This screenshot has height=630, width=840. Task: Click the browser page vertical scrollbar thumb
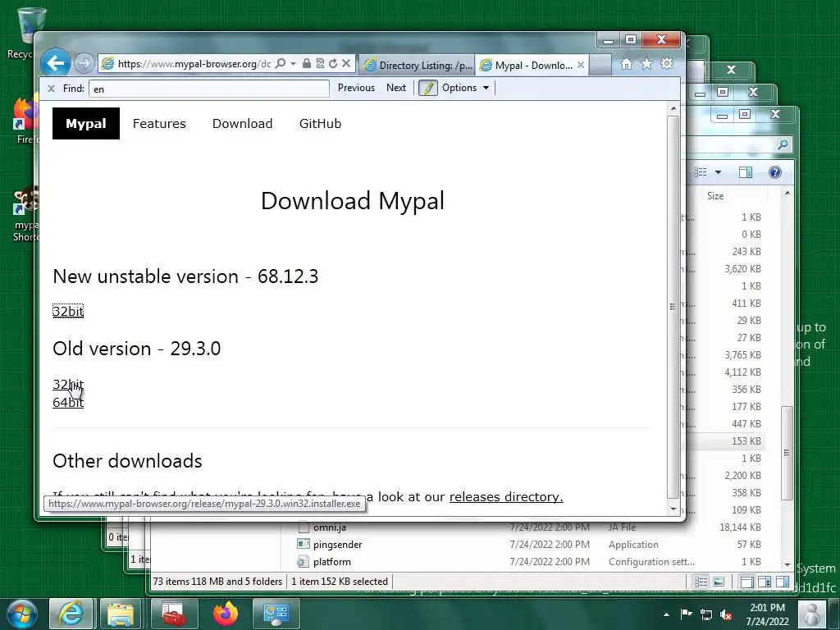click(x=673, y=307)
